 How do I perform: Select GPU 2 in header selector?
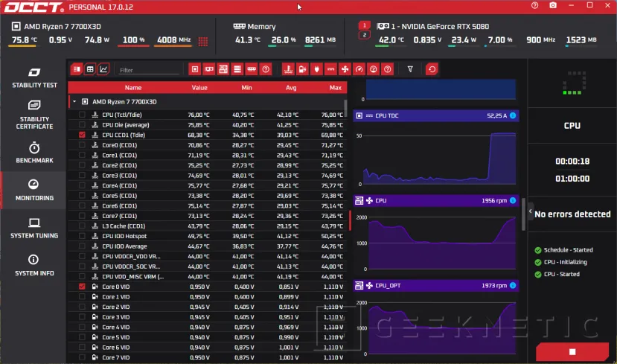pyautogui.click(x=365, y=35)
